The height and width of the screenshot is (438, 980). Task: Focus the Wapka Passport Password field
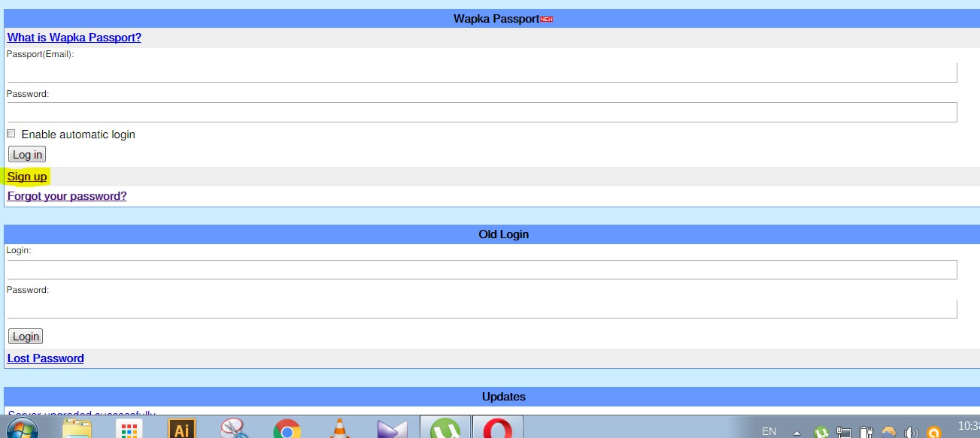482,112
